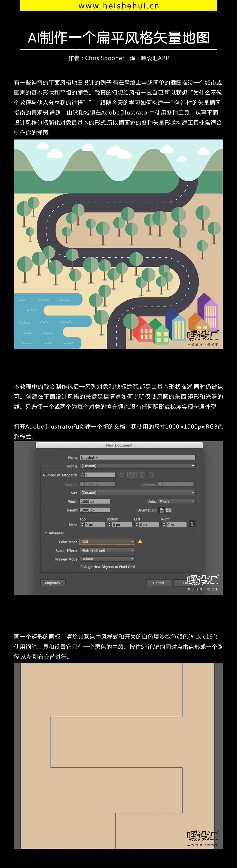237x868 pixels.
Task: Click the Top bleed value field
Action: tap(94, 525)
